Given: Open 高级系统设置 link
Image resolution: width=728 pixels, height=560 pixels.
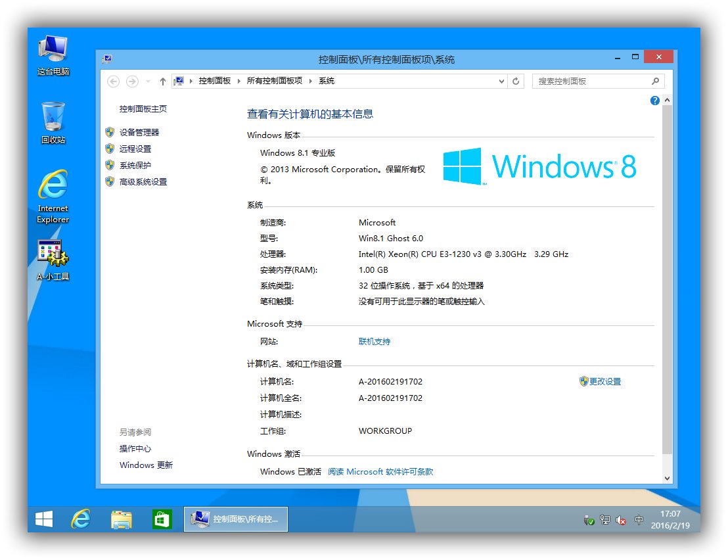Looking at the screenshot, I should (x=143, y=181).
